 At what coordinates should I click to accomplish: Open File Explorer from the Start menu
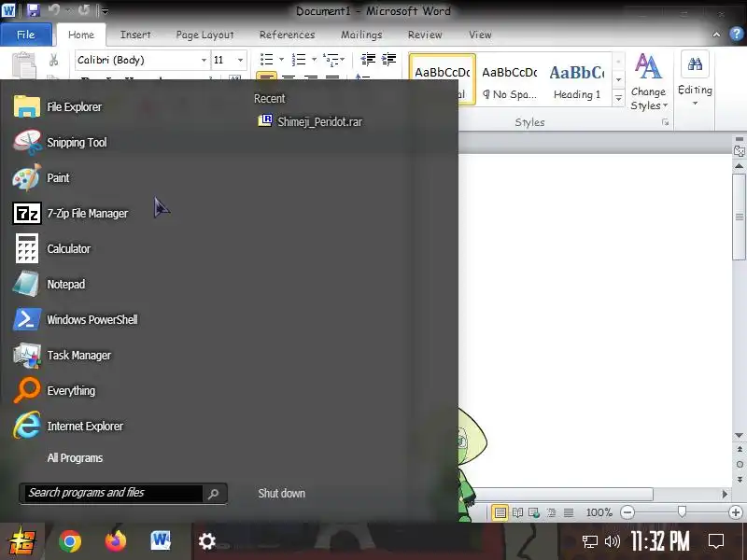tap(58, 106)
